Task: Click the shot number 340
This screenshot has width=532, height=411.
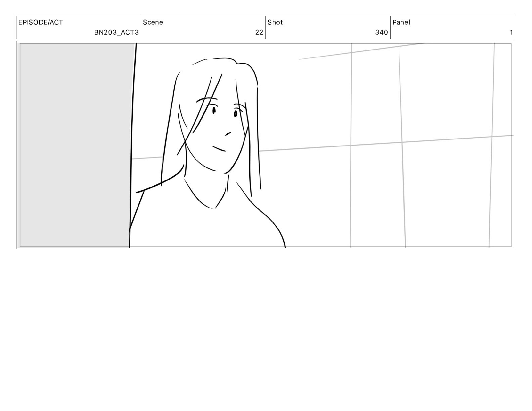Action: pyautogui.click(x=382, y=32)
